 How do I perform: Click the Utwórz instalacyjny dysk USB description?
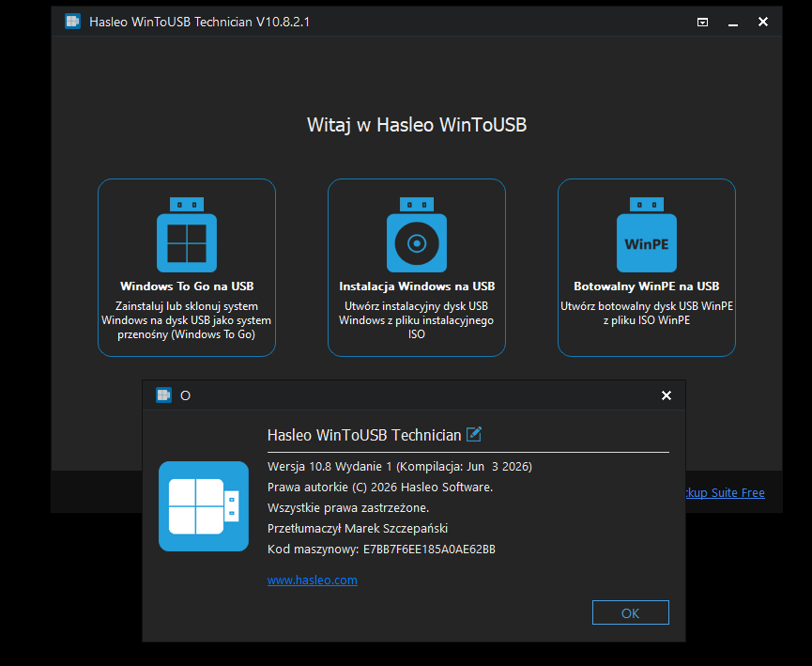(x=417, y=320)
